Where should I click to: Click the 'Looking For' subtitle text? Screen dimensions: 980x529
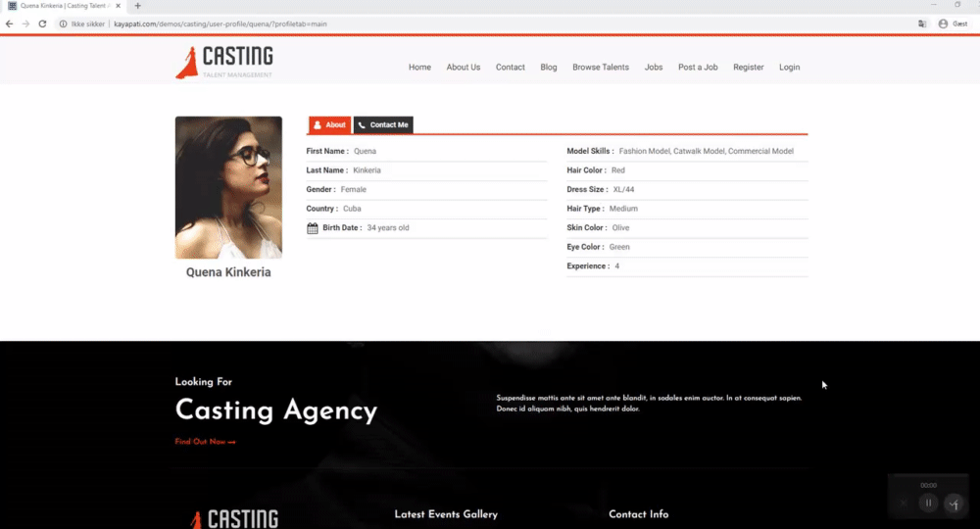[203, 382]
